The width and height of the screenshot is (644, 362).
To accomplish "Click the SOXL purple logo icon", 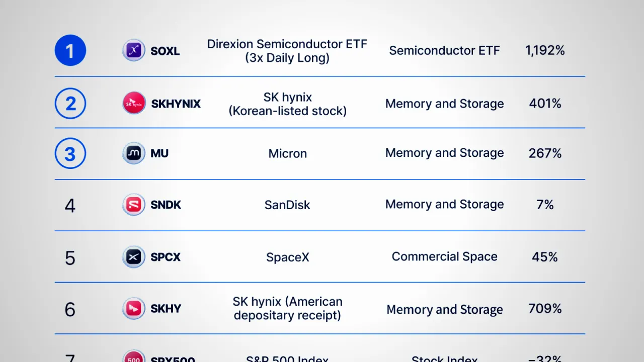I will (x=134, y=50).
